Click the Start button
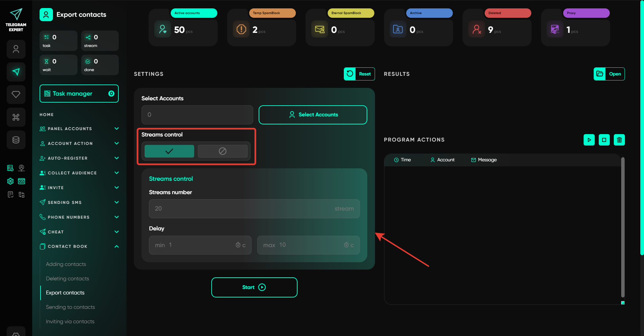 [x=254, y=287]
